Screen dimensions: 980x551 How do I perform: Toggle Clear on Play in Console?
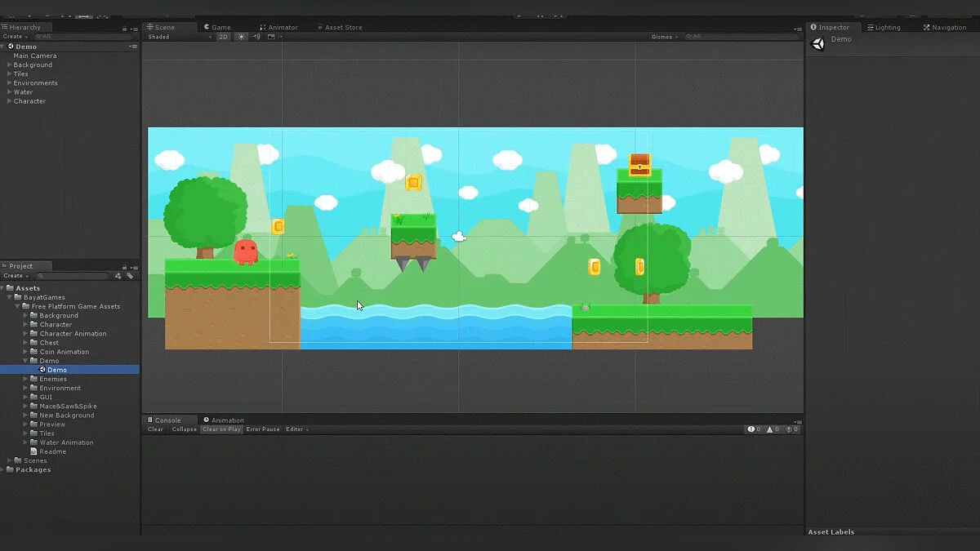tap(221, 429)
